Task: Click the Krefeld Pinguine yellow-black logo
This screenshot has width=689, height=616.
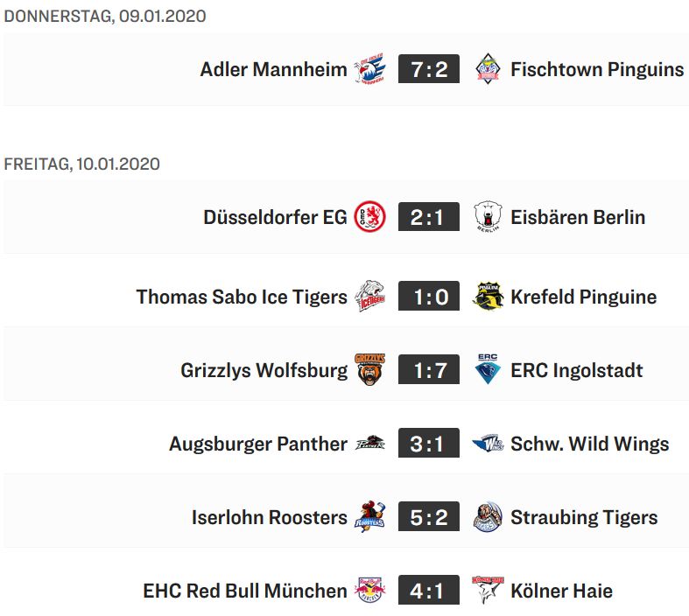Action: (488, 296)
